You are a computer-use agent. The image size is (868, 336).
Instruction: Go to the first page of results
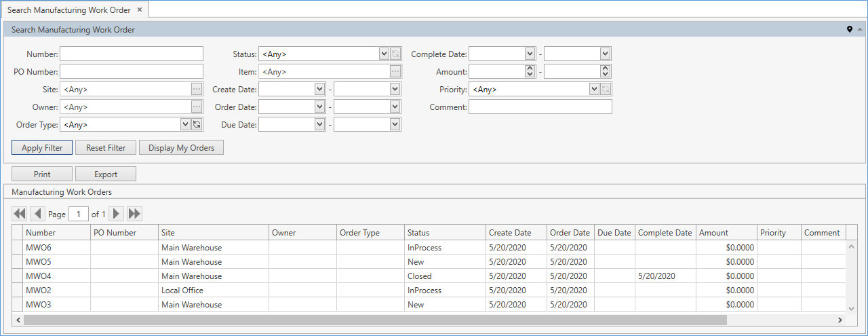point(20,214)
